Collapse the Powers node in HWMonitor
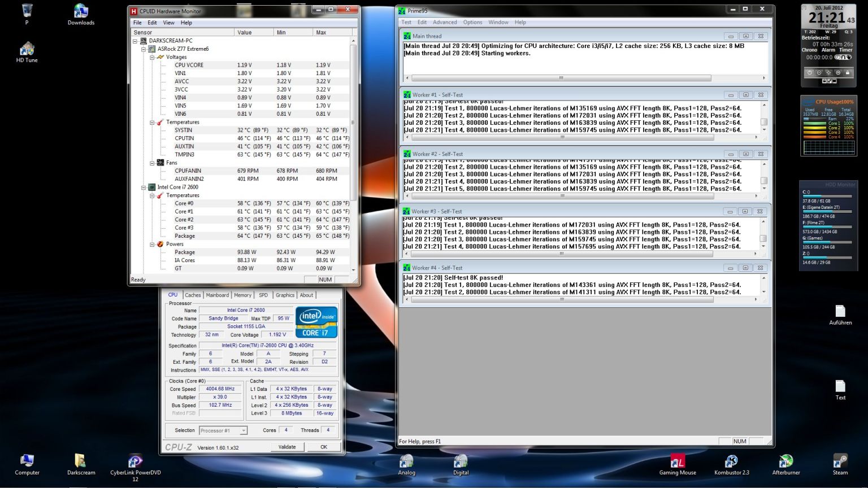 point(152,244)
